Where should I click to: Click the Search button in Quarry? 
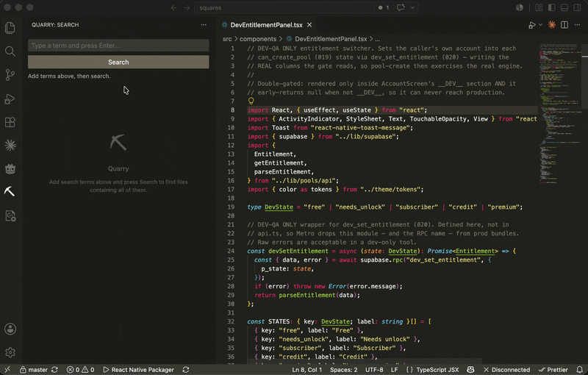118,63
